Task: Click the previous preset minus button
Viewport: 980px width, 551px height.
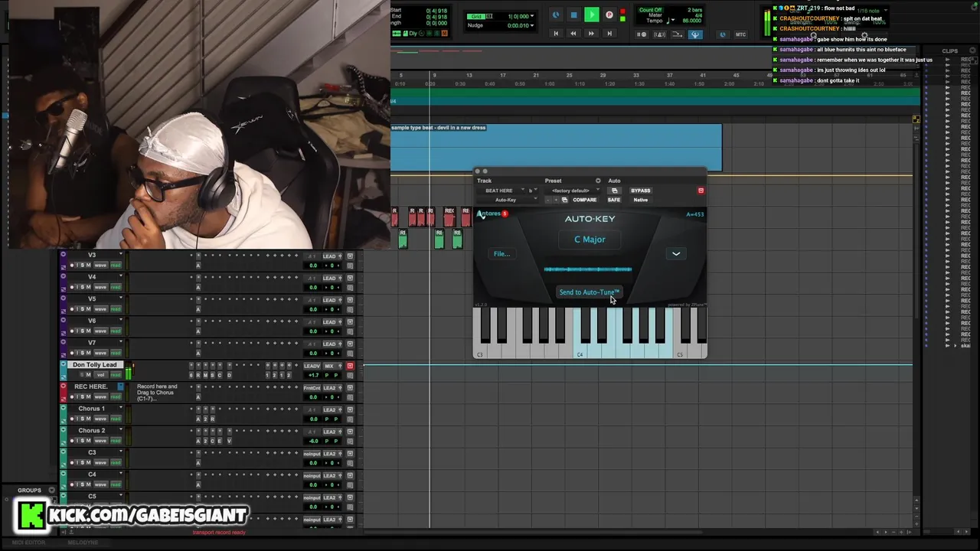Action: pos(548,200)
